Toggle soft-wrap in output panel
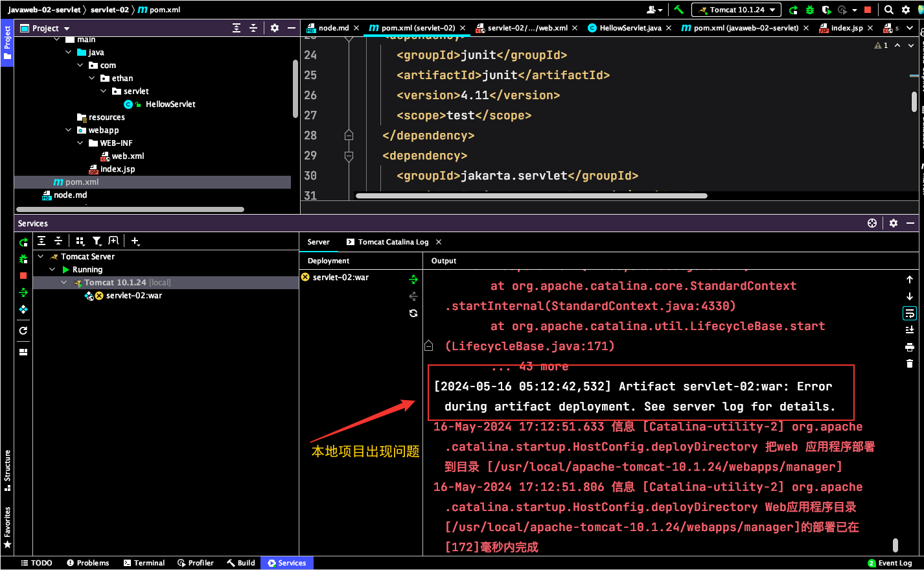 point(910,313)
